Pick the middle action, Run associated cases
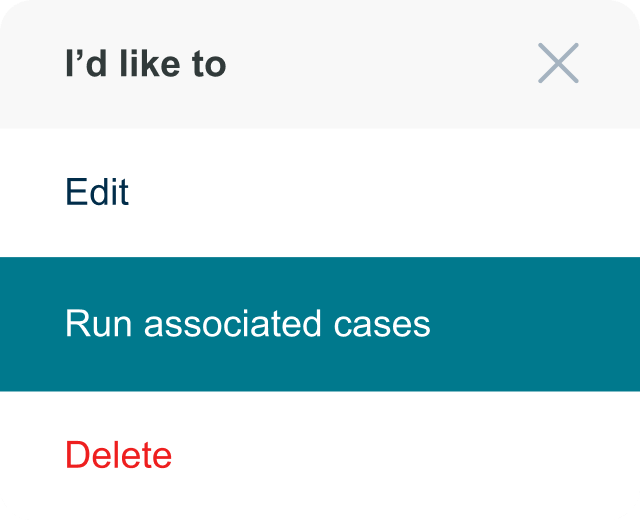The image size is (640, 520). (247, 324)
